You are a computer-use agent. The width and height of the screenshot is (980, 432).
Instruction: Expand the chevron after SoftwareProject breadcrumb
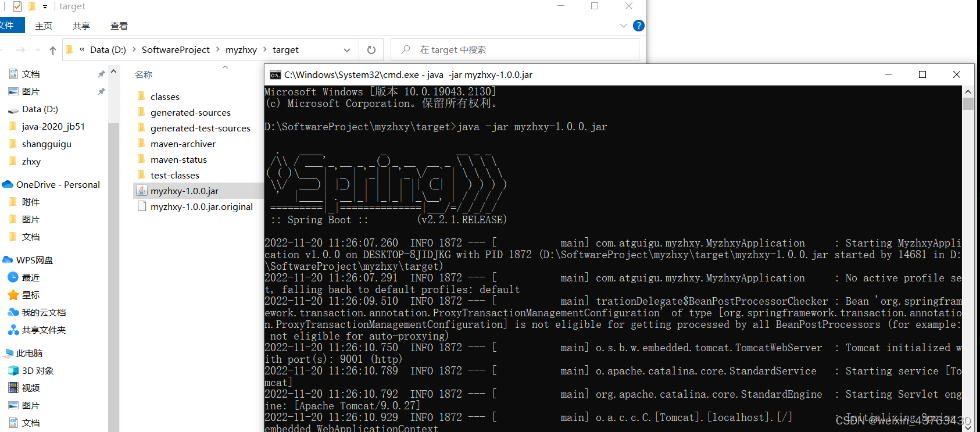(x=218, y=50)
